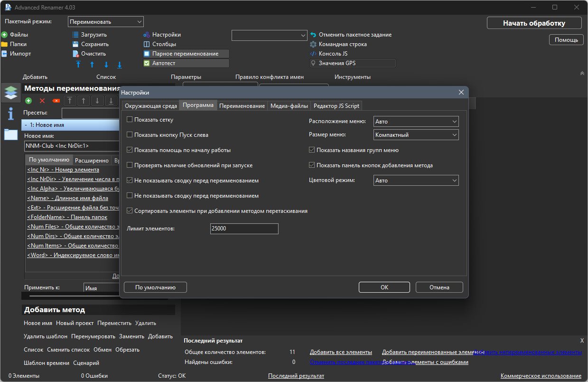Enable Проверять наличие обновлений при запуске
The image size is (588, 382).
point(130,165)
